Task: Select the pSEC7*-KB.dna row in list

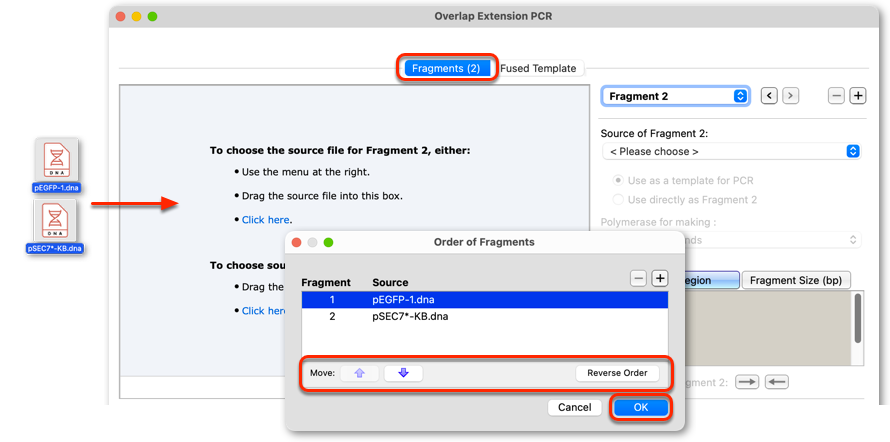Action: (x=485, y=317)
